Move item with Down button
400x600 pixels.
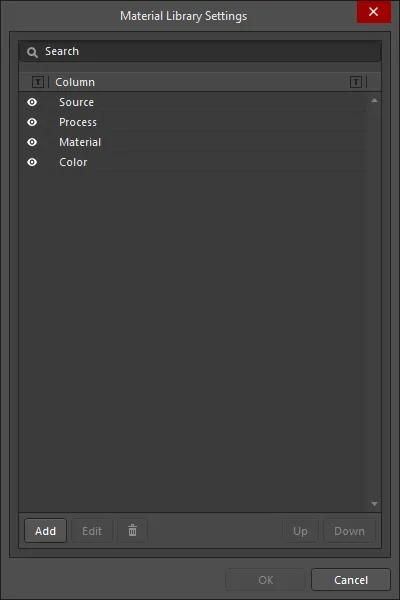pyautogui.click(x=349, y=531)
